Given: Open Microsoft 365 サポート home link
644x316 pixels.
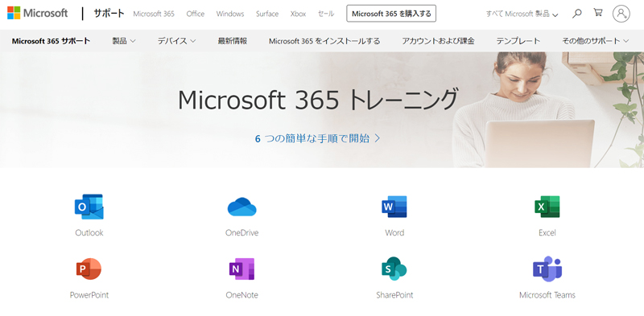Looking at the screenshot, I should point(51,41).
